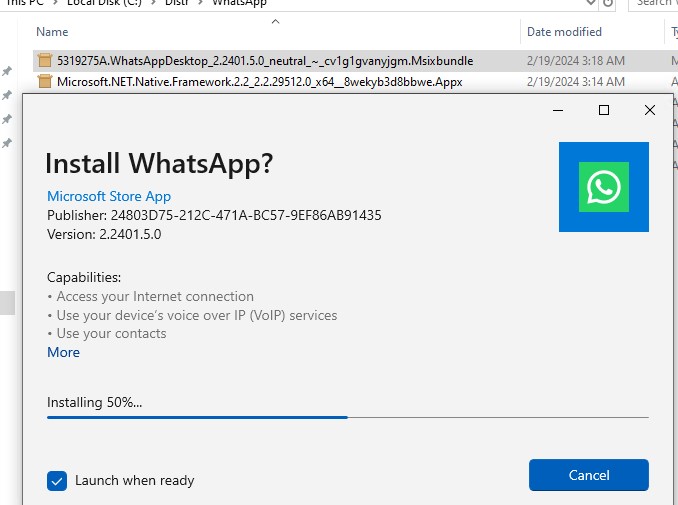The height and width of the screenshot is (505, 678).
Task: Click the VoIP services capability line
Action: pyautogui.click(x=197, y=316)
